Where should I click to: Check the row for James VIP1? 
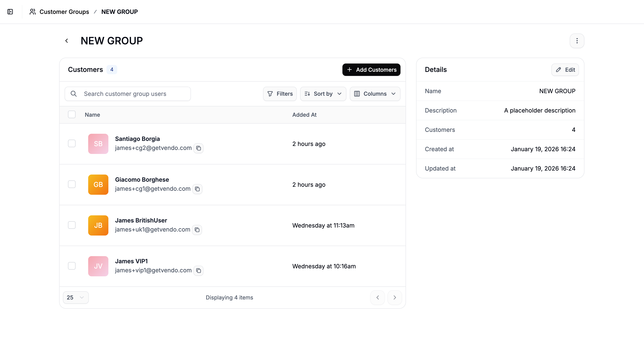click(72, 266)
